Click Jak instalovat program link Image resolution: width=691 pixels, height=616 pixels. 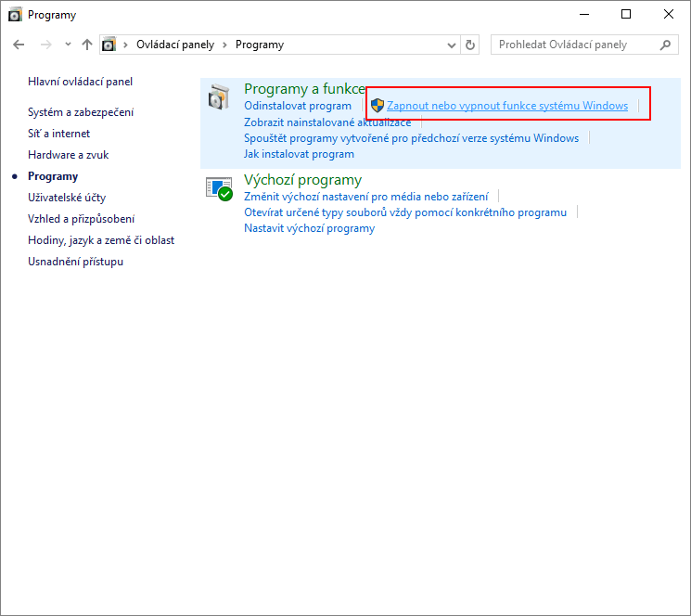(x=300, y=154)
